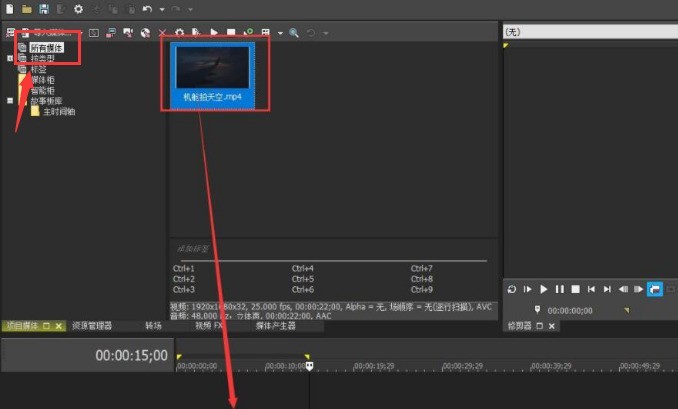Viewport: 678px width, 409px height.
Task: Collapse the 故事板库 tree node
Action: [x=10, y=101]
